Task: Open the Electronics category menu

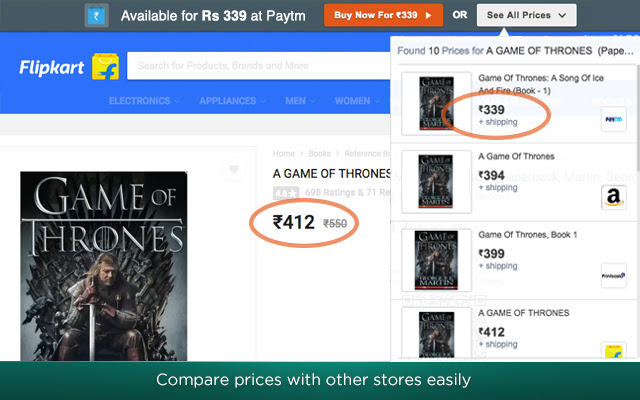Action: [144, 101]
